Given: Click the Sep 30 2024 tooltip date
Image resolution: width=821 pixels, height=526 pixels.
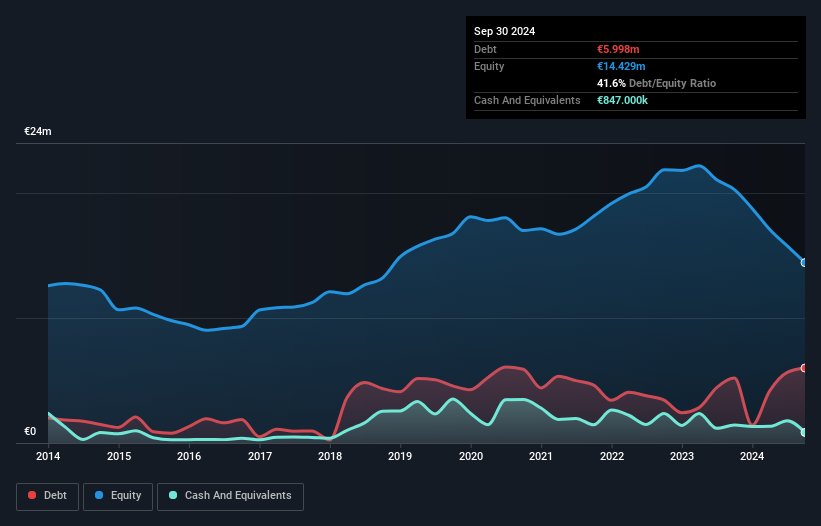Looking at the screenshot, I should [x=504, y=31].
